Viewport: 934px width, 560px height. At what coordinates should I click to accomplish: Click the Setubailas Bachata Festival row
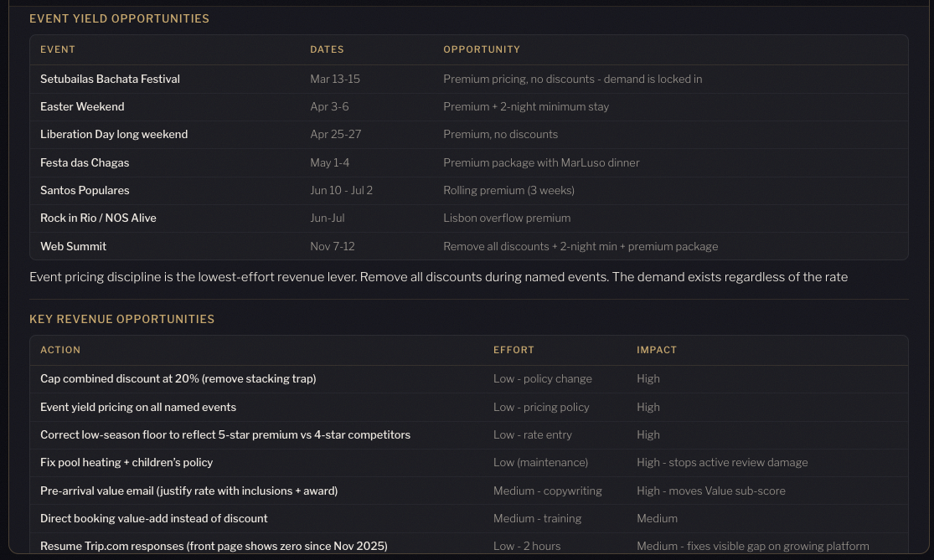tap(110, 79)
